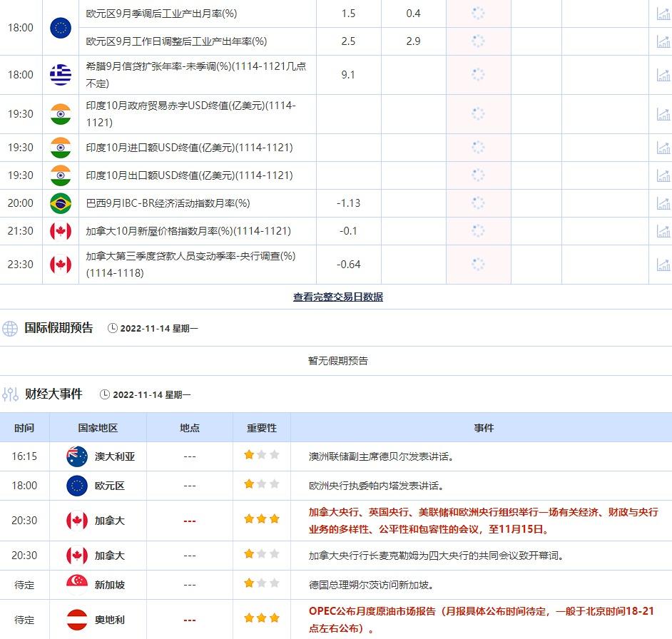
Task: Click the Singapore flag icon
Action: point(76,585)
